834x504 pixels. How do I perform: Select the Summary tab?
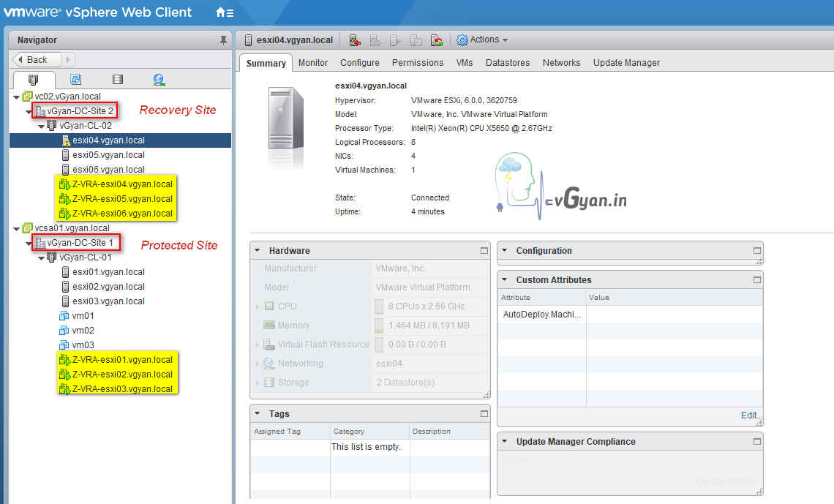[266, 63]
